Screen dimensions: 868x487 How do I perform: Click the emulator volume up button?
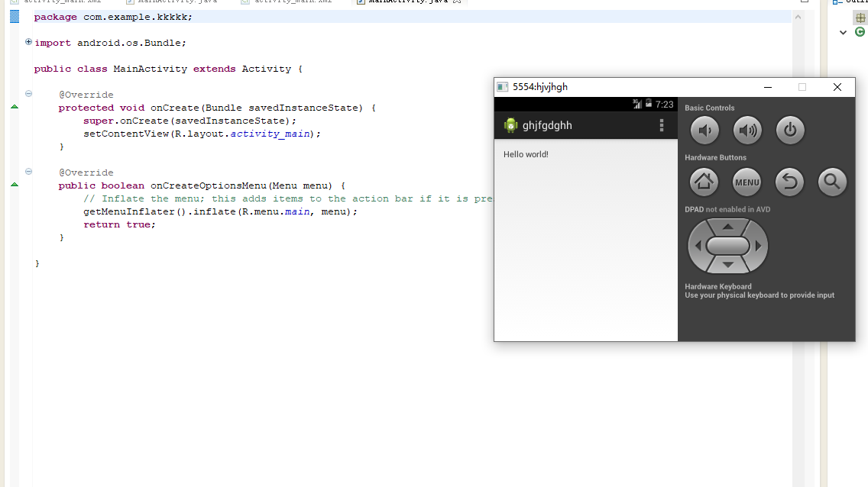click(x=747, y=131)
